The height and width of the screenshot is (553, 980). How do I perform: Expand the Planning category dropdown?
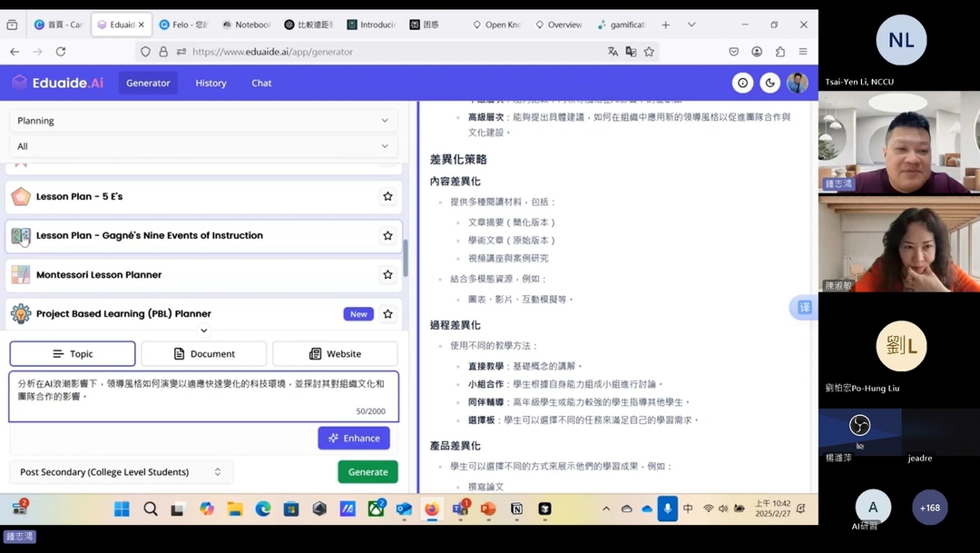pos(204,121)
